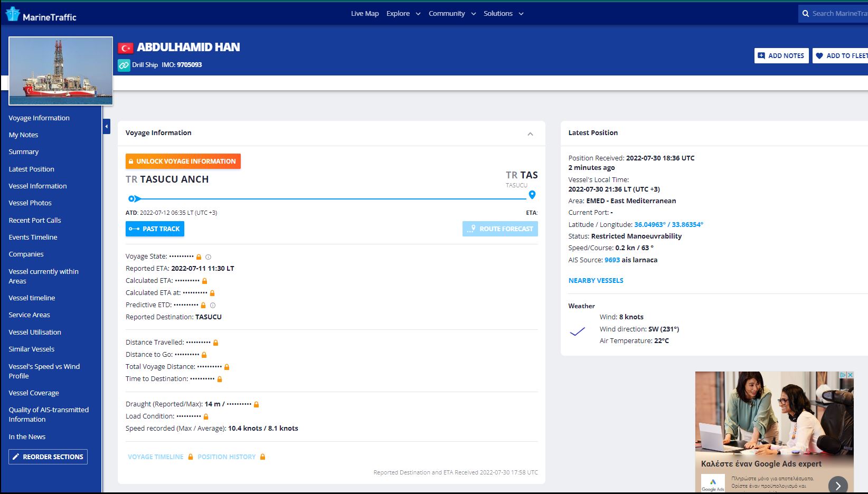Go to Live Map

click(365, 14)
